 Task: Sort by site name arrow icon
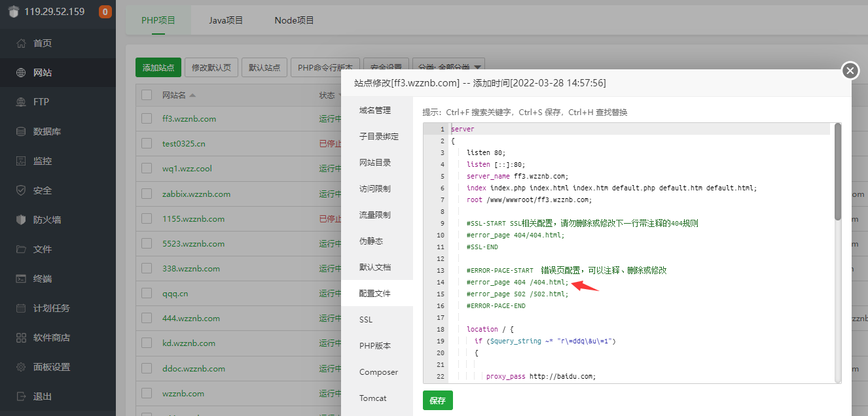coord(192,95)
